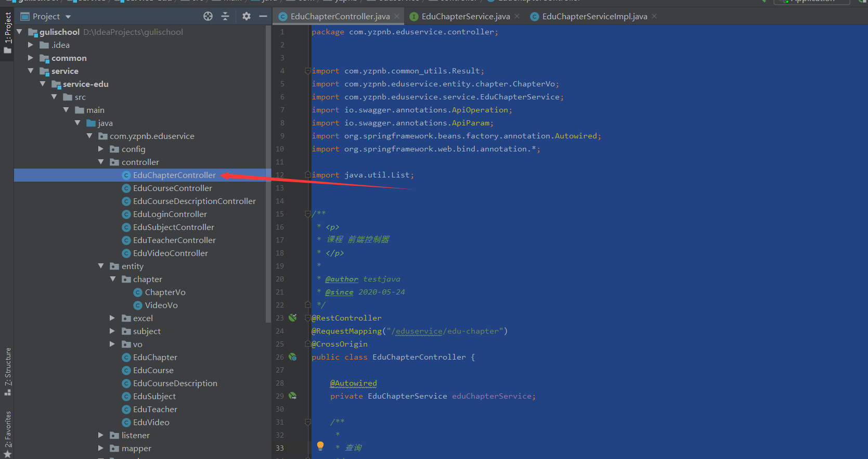This screenshot has width=868, height=459.
Task: Click the eduChapterService field name
Action: 491,396
